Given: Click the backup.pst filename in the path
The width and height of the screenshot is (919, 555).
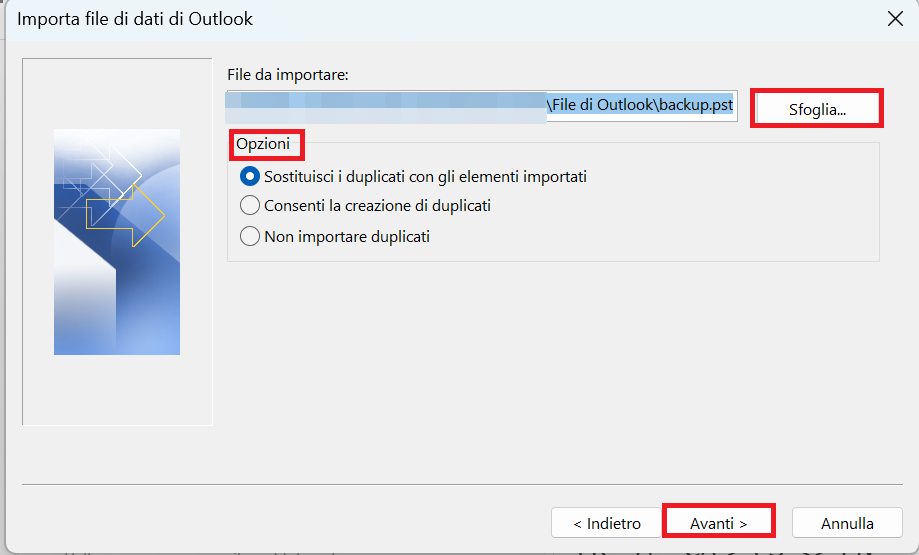Looking at the screenshot, I should click(x=696, y=105).
